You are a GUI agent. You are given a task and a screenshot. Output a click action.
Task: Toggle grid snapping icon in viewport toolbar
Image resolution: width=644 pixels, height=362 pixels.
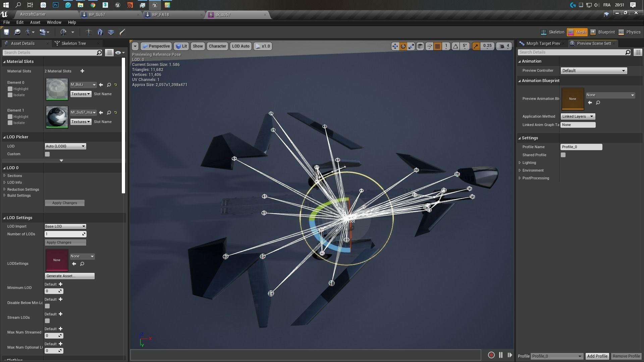[437, 46]
